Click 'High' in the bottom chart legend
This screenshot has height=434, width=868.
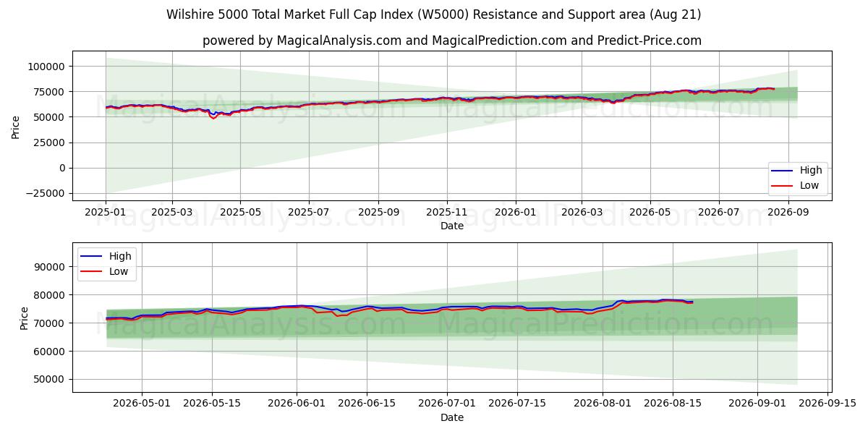(x=120, y=256)
